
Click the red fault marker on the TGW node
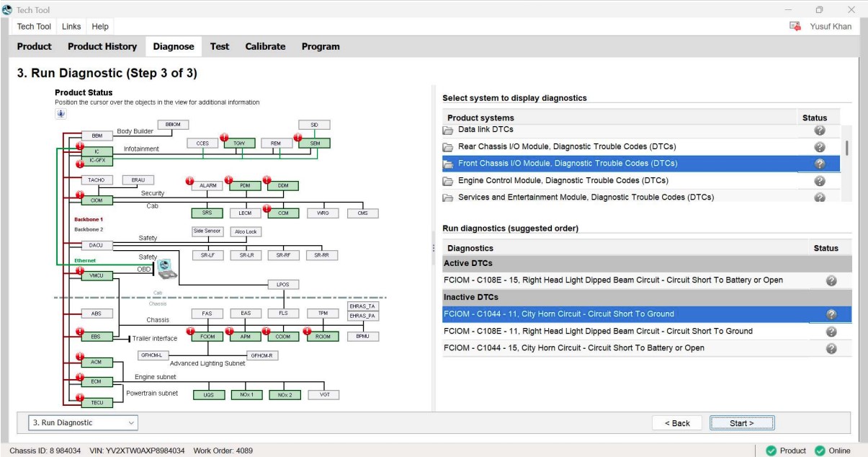coord(225,137)
